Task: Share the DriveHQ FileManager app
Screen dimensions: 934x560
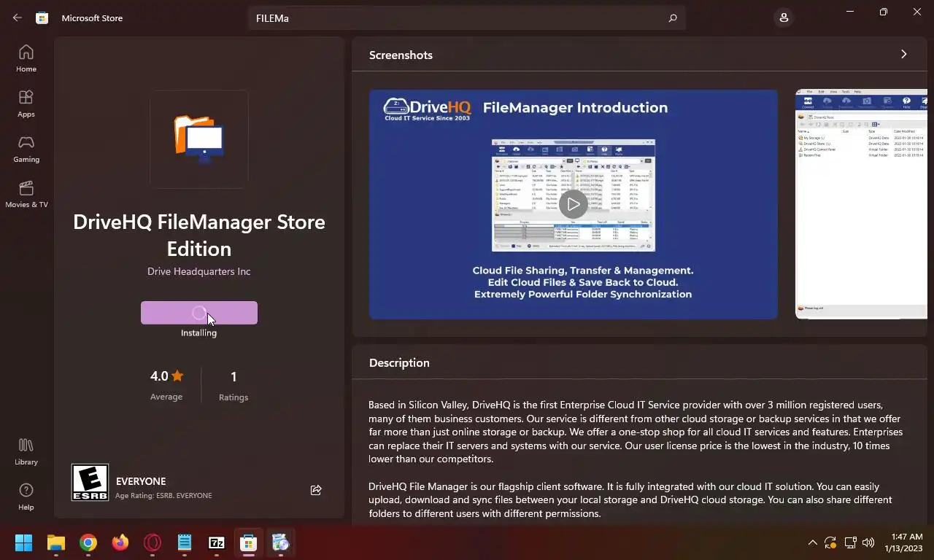Action: [316, 490]
